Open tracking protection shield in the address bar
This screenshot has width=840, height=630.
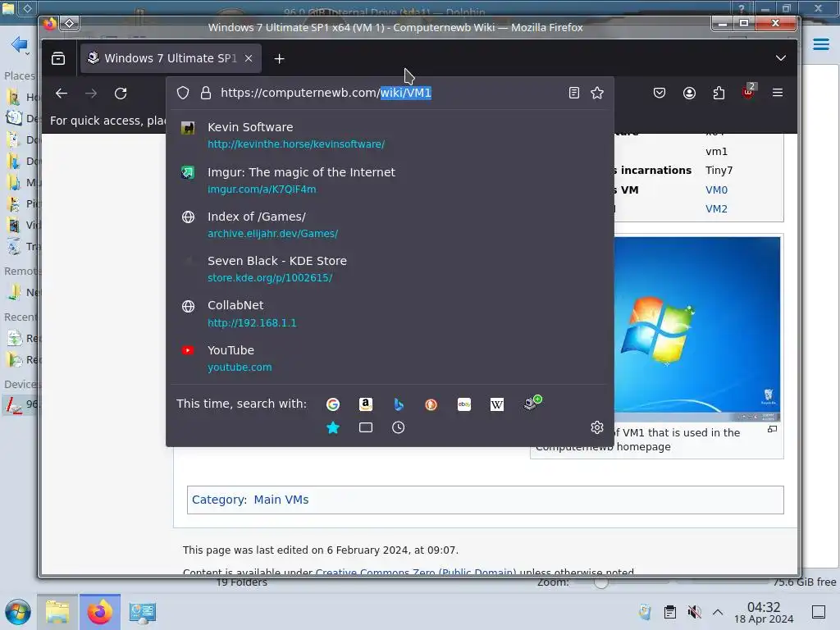183,93
